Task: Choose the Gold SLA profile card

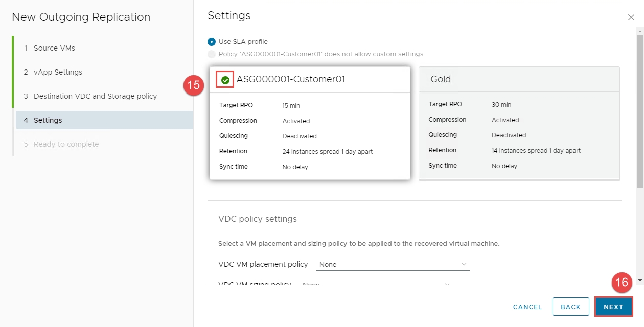Action: point(519,123)
